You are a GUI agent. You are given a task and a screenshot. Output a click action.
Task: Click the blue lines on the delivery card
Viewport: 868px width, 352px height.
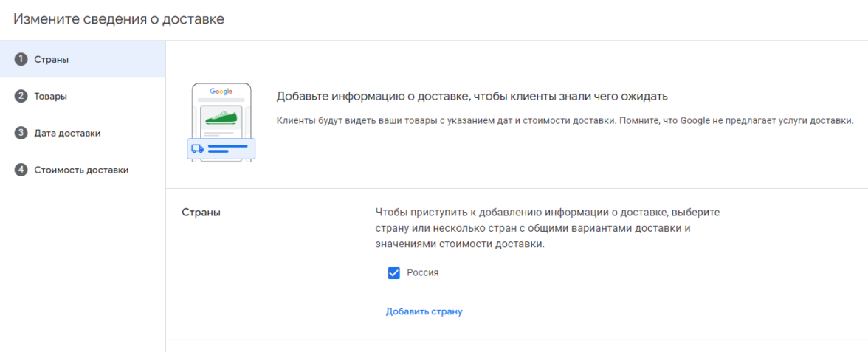[x=227, y=148]
